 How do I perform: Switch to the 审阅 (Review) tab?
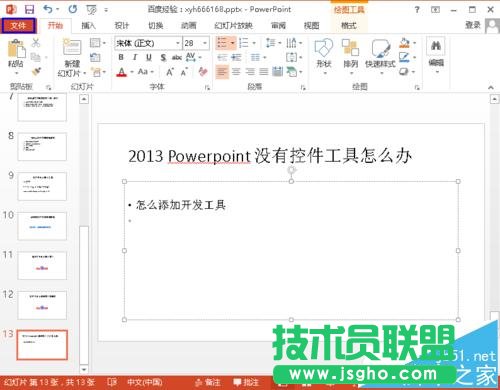pyautogui.click(x=278, y=26)
